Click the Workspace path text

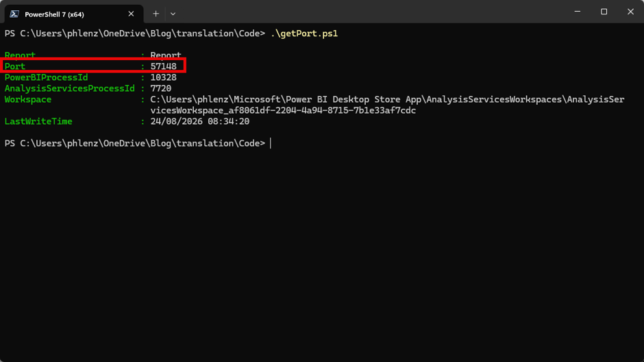[x=387, y=105]
